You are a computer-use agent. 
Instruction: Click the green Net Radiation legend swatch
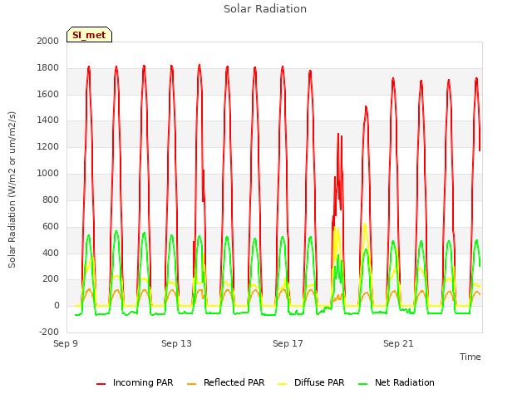(362, 384)
